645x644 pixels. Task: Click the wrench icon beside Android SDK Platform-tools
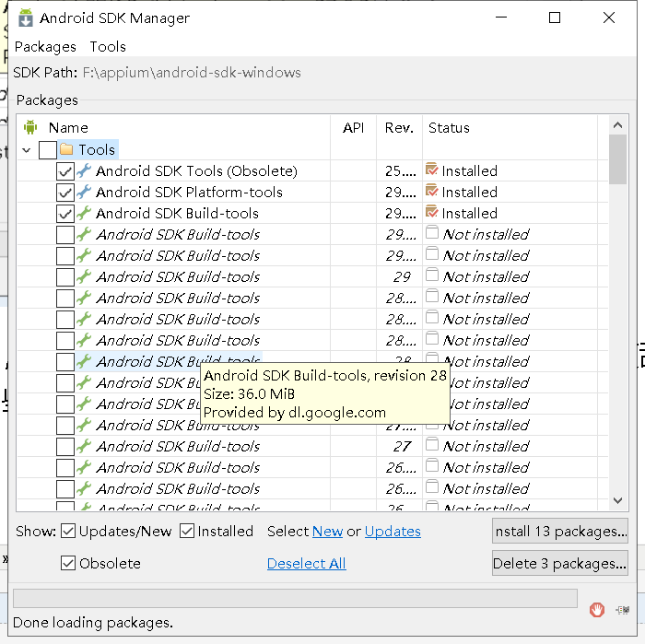84,192
